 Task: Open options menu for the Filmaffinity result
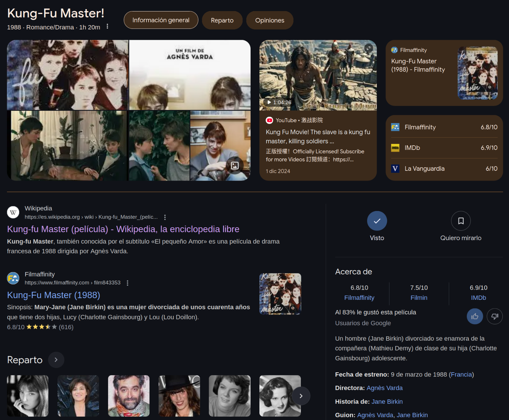(127, 283)
